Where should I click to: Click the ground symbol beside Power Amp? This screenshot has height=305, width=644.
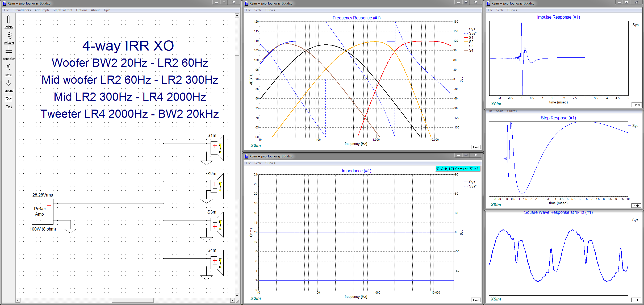coord(70,231)
